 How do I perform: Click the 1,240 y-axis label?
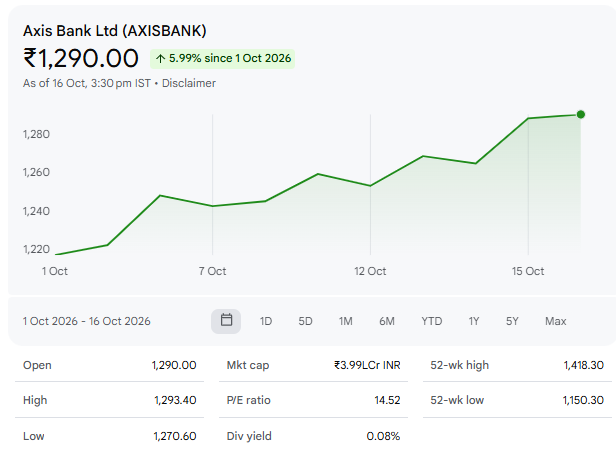pyautogui.click(x=37, y=211)
